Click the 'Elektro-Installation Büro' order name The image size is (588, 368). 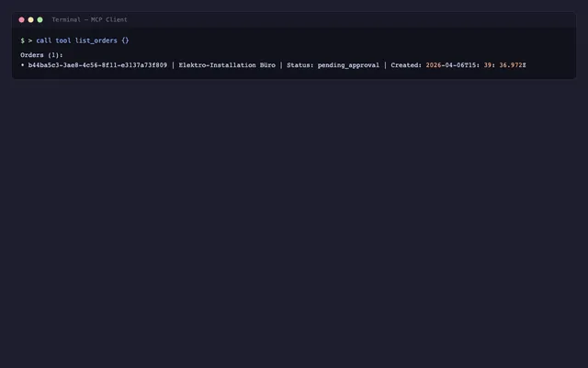click(227, 65)
